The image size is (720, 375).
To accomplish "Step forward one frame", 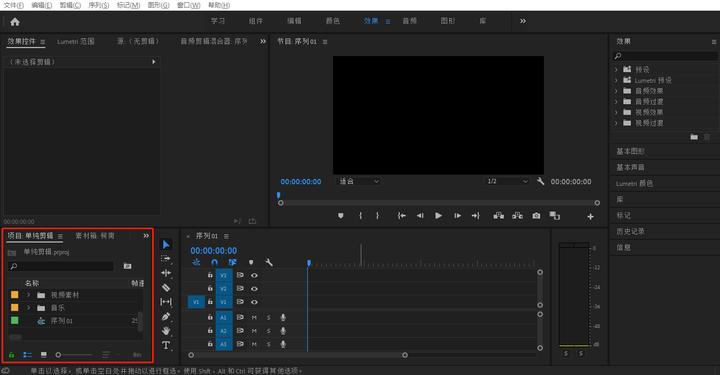I will 457,216.
